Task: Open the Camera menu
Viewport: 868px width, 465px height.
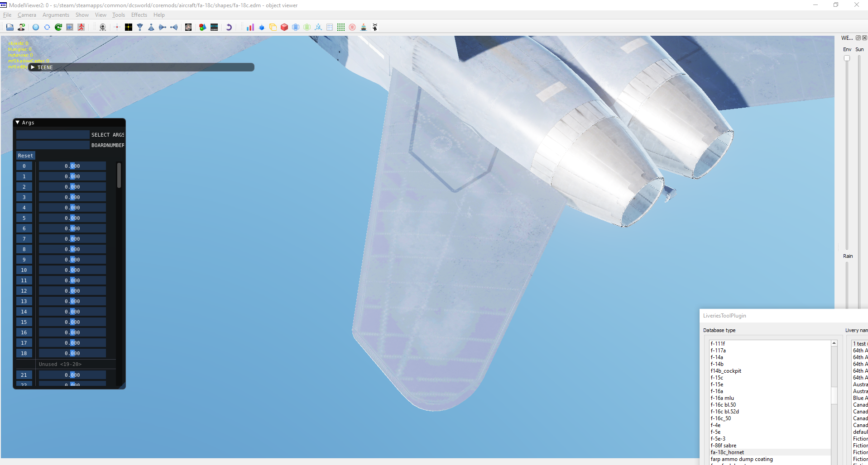Action: coord(27,15)
